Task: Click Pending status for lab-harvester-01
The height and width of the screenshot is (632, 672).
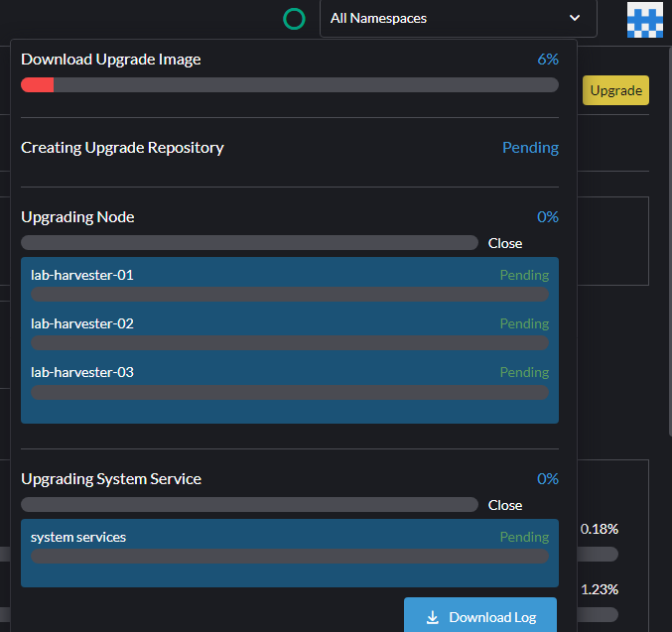Action: coord(524,275)
